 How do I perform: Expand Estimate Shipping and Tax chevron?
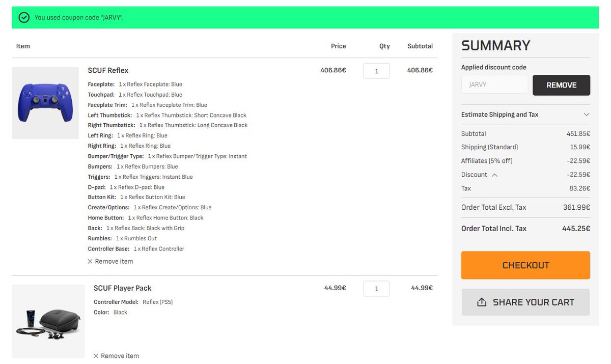(x=587, y=115)
